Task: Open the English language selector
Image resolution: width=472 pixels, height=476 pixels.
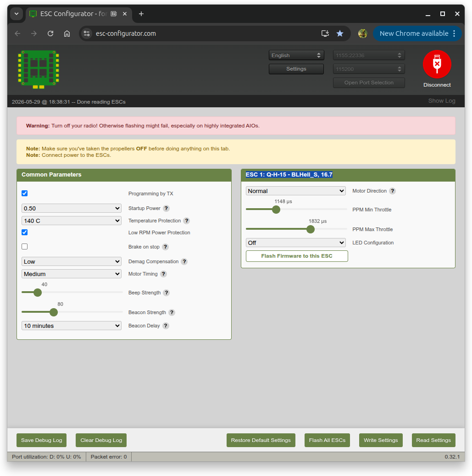Action: pos(296,55)
